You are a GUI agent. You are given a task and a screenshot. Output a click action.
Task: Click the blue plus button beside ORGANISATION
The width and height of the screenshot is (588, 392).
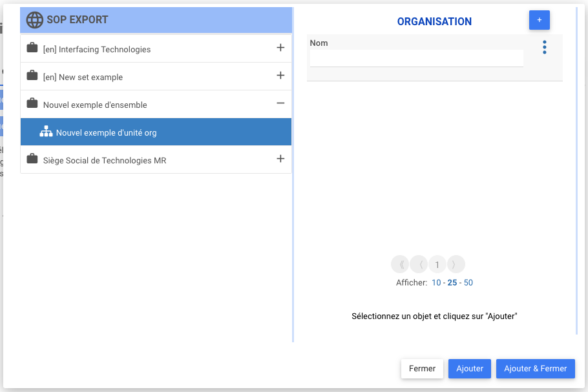(539, 20)
